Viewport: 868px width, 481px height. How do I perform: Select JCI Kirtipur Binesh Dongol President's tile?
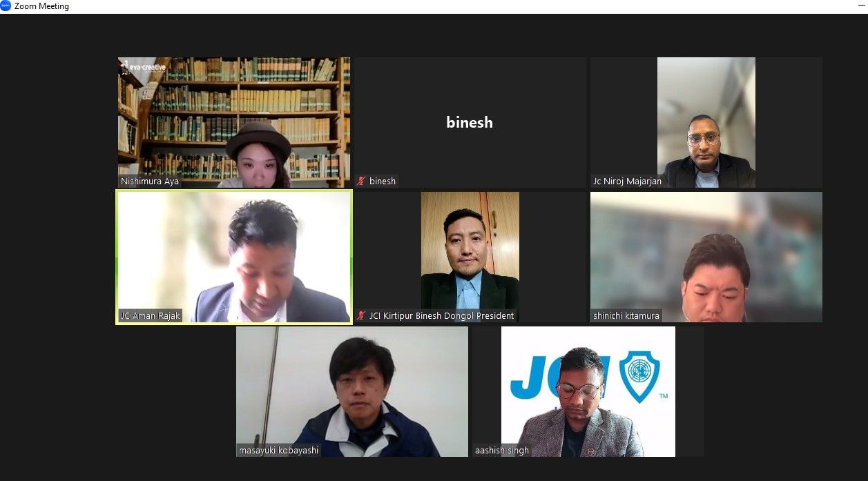[x=470, y=257]
